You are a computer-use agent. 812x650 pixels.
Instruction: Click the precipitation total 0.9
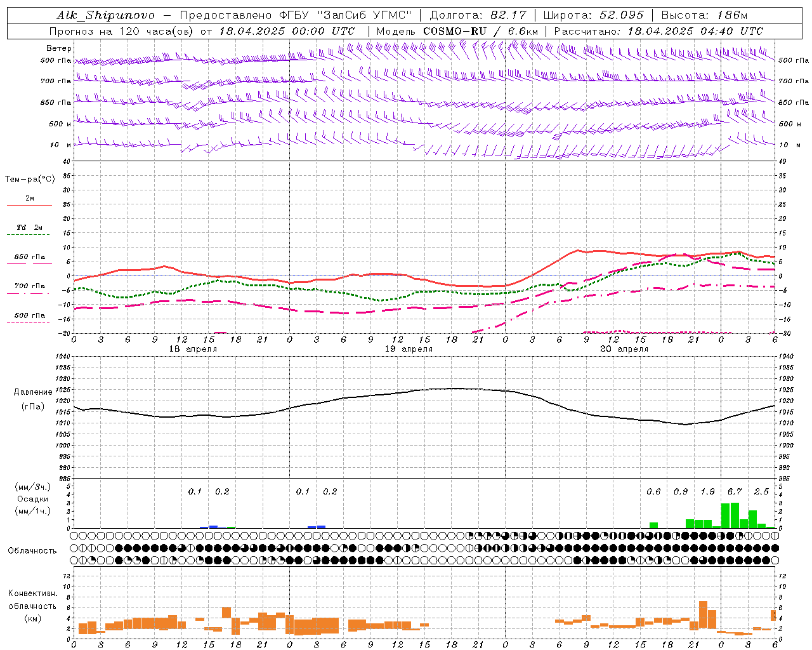pyautogui.click(x=681, y=492)
